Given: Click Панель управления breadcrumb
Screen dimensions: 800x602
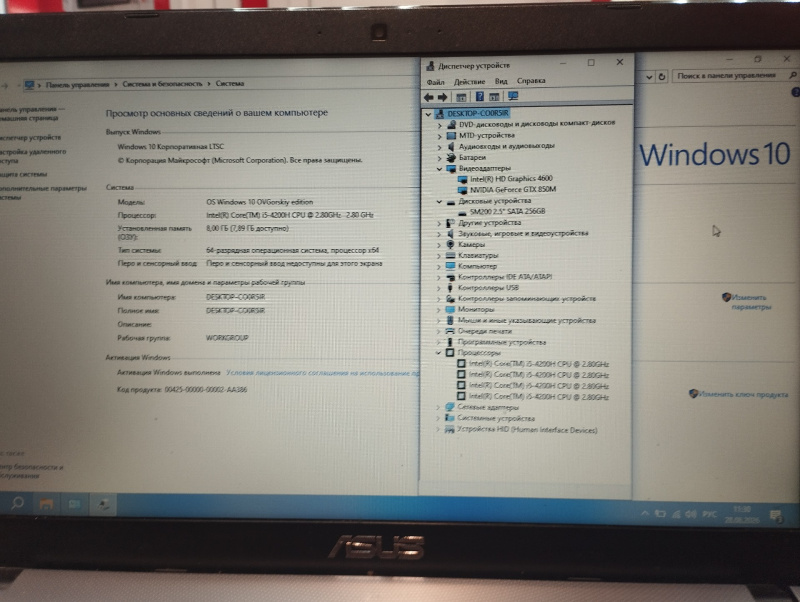Looking at the screenshot, I should coord(78,85).
